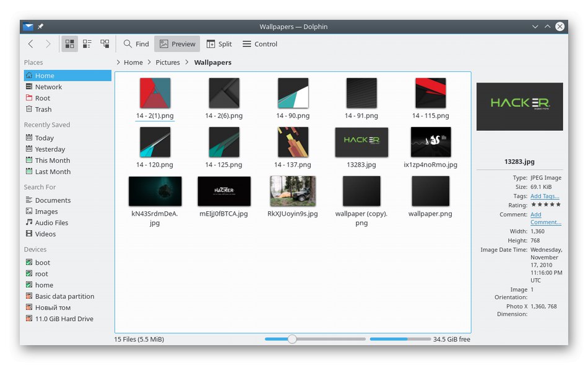Select file ix1zp4noRmo.jpg
Screen dimensions: 588x365
(431, 147)
